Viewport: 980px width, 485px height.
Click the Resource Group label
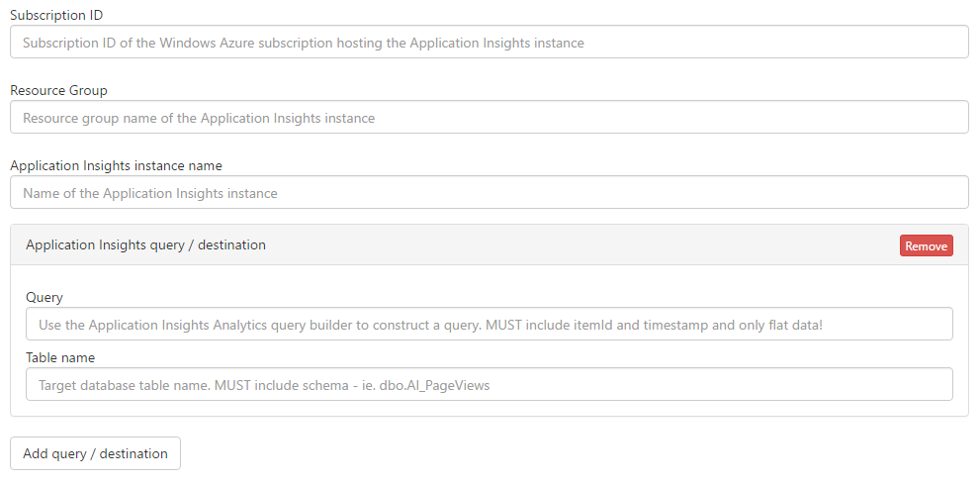58,90
